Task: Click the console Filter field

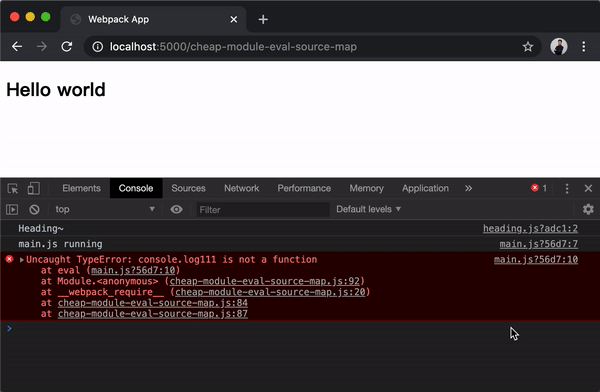Action: 263,209
